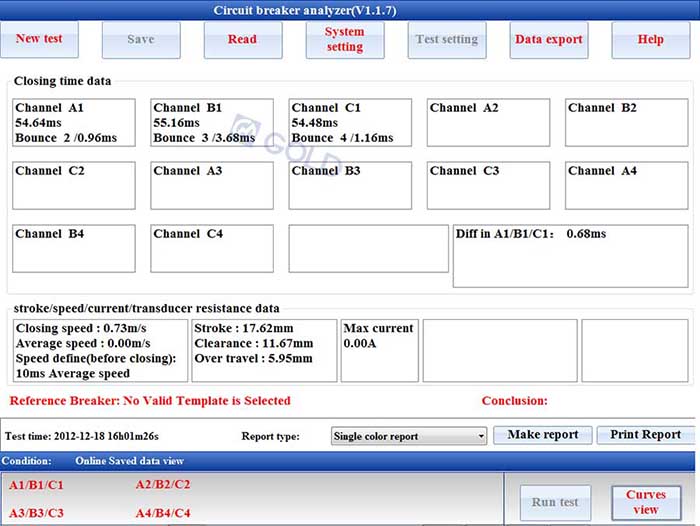This screenshot has width=700, height=526.
Task: Click the Channel C1 data box
Action: pos(350,123)
